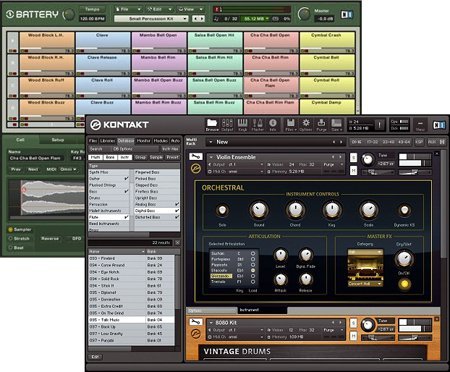This screenshot has height=372, width=450.
Task: Click the Kontakt panic exclamation button
Action: click(x=379, y=125)
